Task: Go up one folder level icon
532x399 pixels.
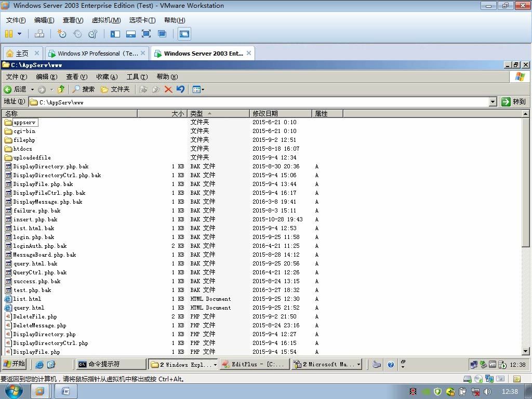Action: pos(61,89)
